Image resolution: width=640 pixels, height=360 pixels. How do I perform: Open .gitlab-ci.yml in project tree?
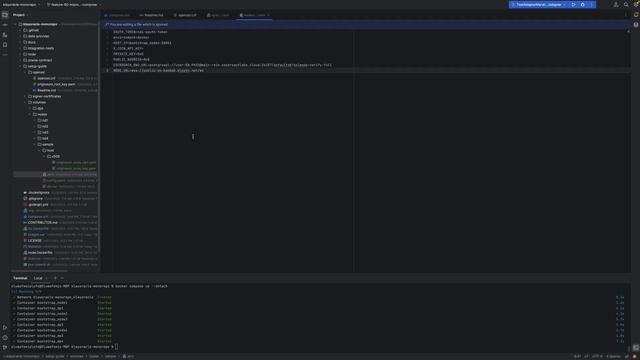click(38, 204)
